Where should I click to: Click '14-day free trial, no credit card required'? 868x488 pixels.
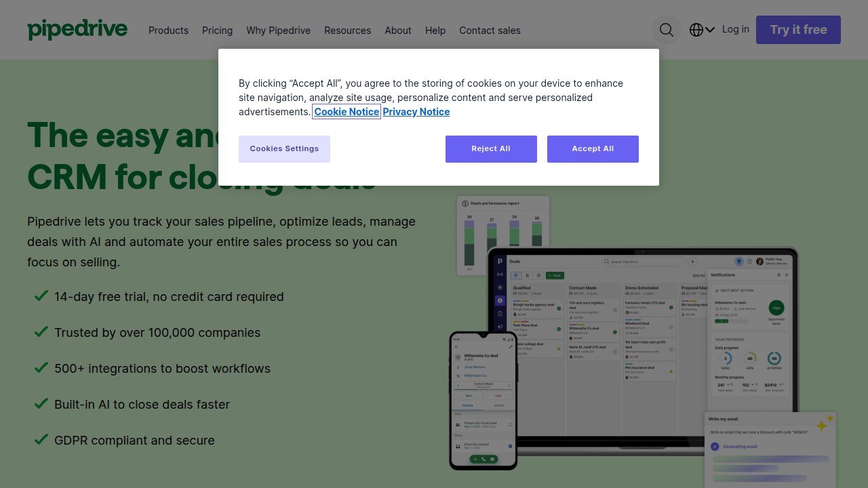169,297
